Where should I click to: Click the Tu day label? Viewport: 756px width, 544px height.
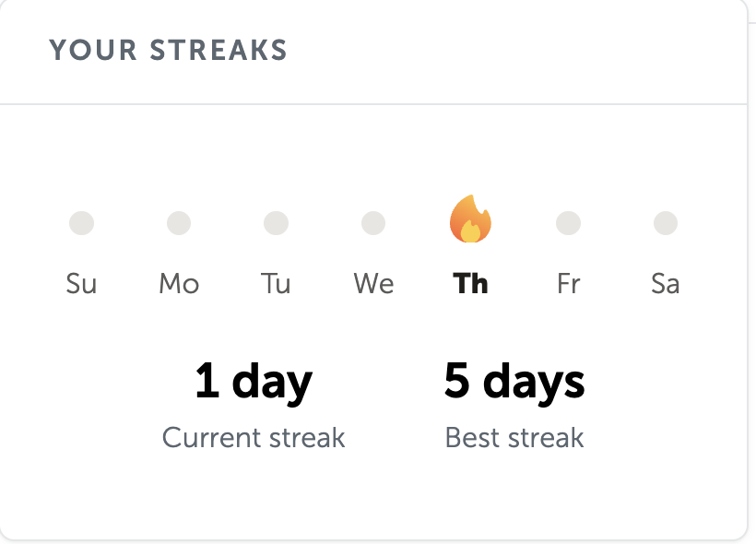pyautogui.click(x=276, y=283)
